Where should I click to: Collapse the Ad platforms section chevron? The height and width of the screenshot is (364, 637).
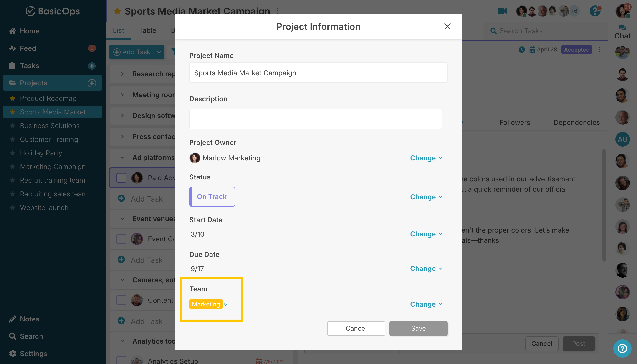[x=122, y=157]
